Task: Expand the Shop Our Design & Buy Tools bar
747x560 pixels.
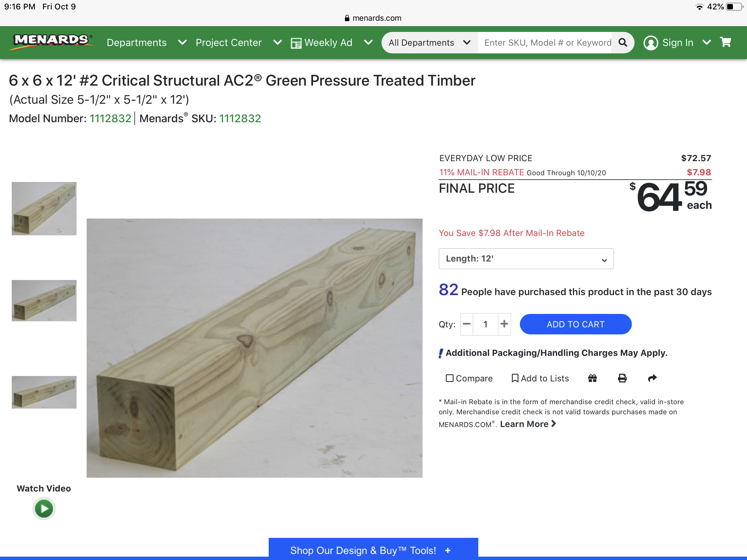Action: tap(373, 549)
